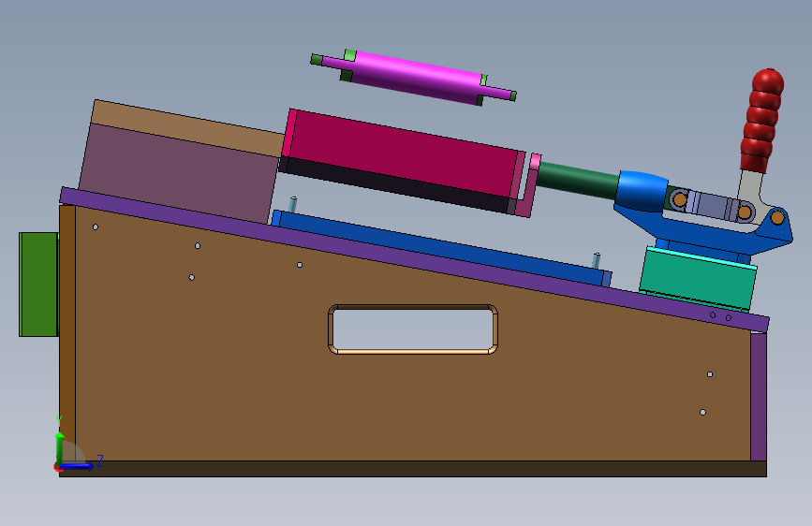Image resolution: width=812 pixels, height=526 pixels.
Task: Select the blue flat plate under the crimson block
Action: 440,248
